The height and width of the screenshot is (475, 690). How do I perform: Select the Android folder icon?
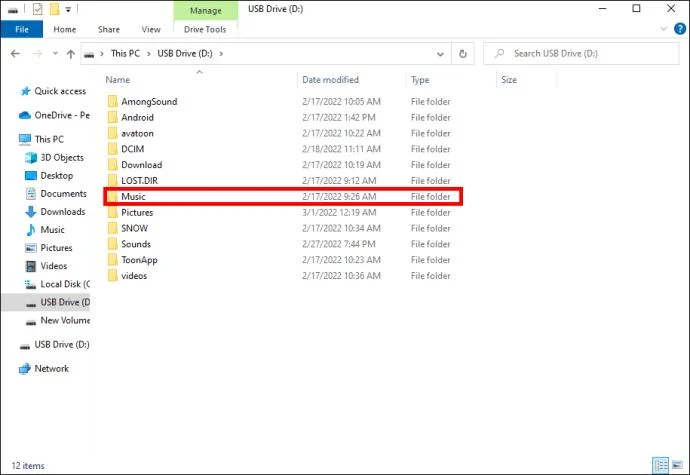coord(113,118)
